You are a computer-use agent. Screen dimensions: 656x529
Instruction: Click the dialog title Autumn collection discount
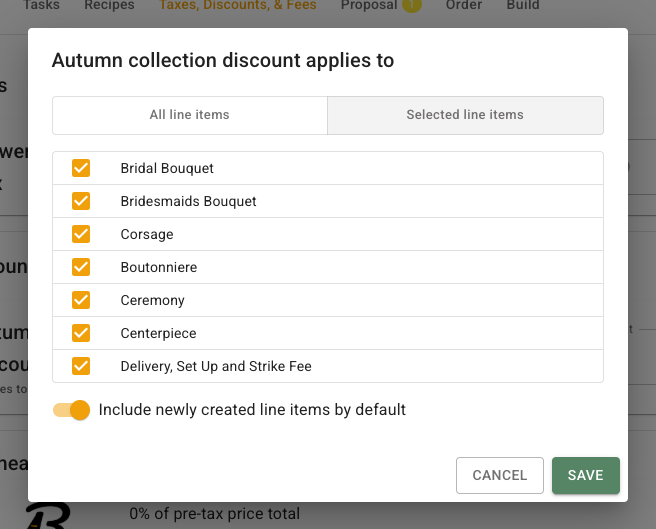(x=223, y=60)
